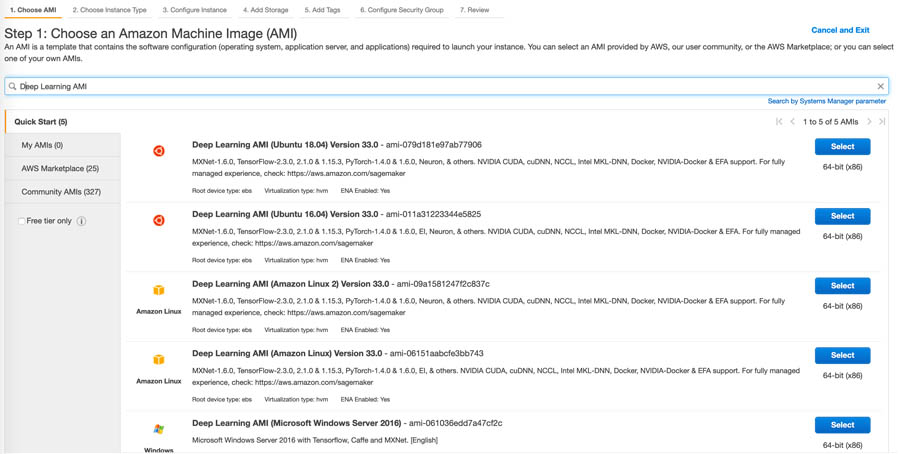Click the Windows Server 2016 AMI logo icon
The height and width of the screenshot is (454, 900).
pyautogui.click(x=159, y=429)
